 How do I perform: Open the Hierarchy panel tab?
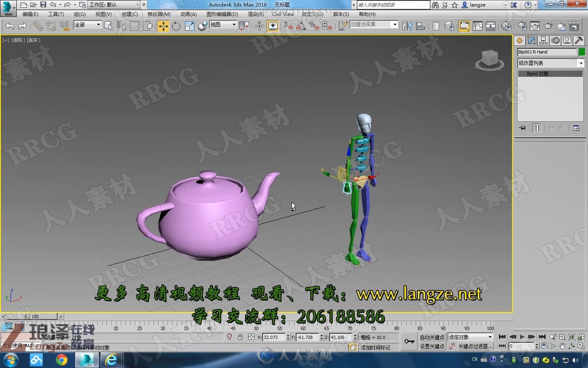tap(543, 40)
